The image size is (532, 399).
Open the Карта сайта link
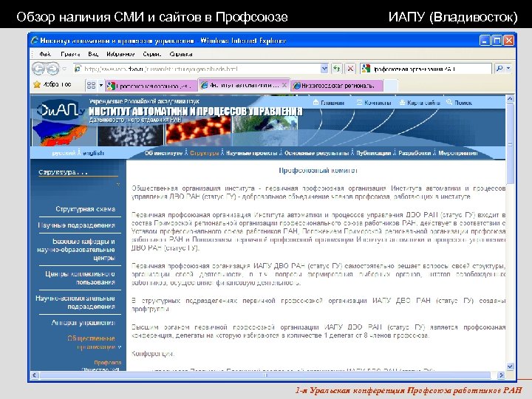pos(420,103)
